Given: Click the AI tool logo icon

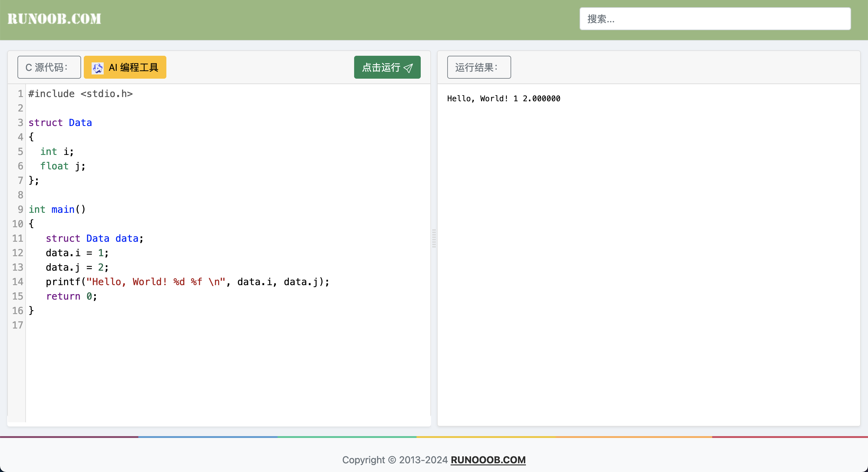Looking at the screenshot, I should click(97, 68).
